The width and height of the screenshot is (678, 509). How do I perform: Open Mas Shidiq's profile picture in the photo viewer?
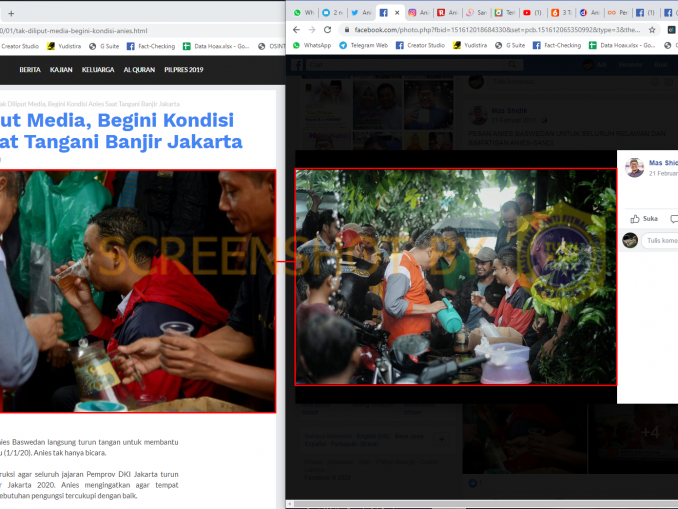[634, 168]
